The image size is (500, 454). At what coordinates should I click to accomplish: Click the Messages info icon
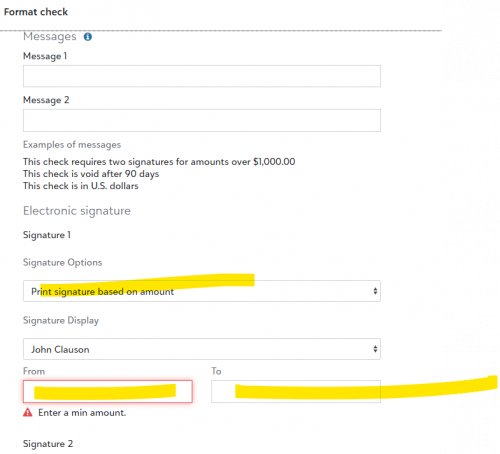coord(88,37)
